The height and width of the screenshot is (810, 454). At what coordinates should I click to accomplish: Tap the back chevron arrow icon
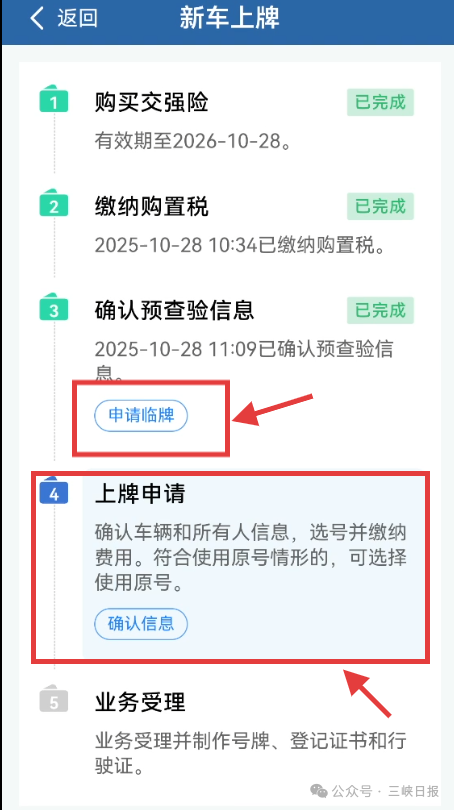tap(37, 19)
